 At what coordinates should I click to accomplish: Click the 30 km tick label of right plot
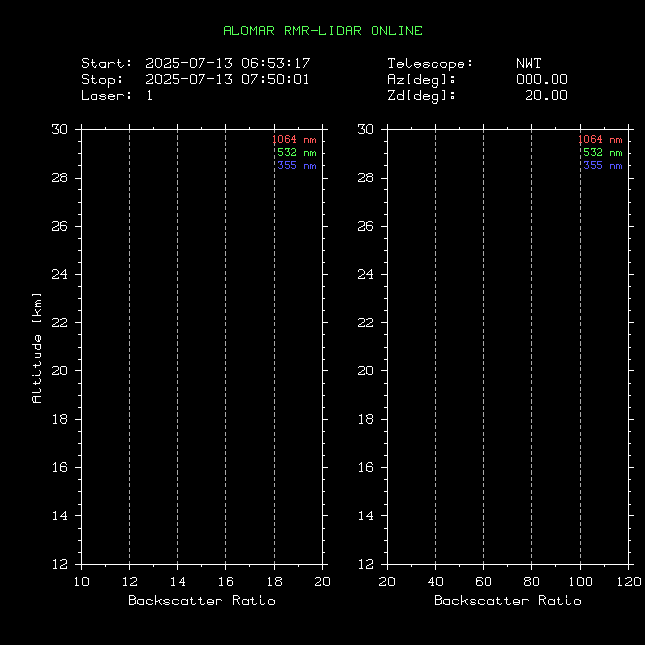coord(366,130)
